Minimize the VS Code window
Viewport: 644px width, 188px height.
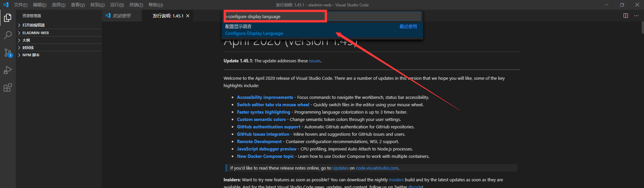[x=606, y=5]
